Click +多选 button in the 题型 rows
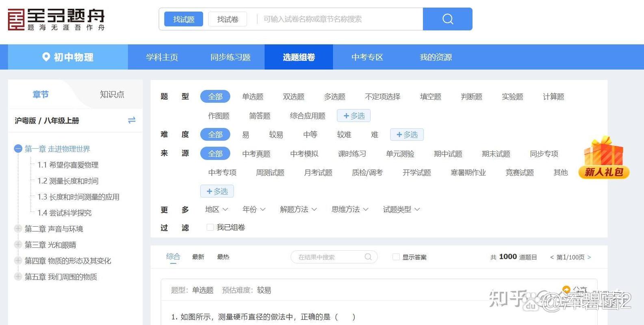The height and width of the screenshot is (325, 644). 353,116
